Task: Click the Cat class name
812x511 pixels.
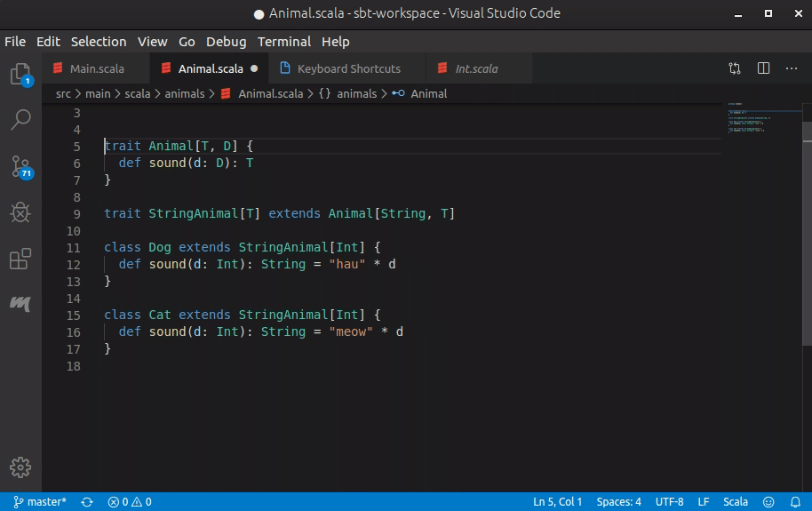Action: (160, 315)
